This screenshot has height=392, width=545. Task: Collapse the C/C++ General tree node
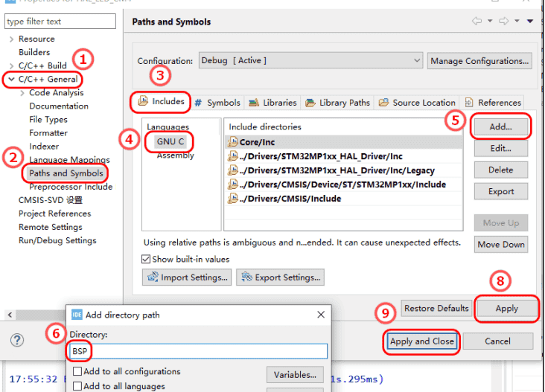pyautogui.click(x=10, y=79)
